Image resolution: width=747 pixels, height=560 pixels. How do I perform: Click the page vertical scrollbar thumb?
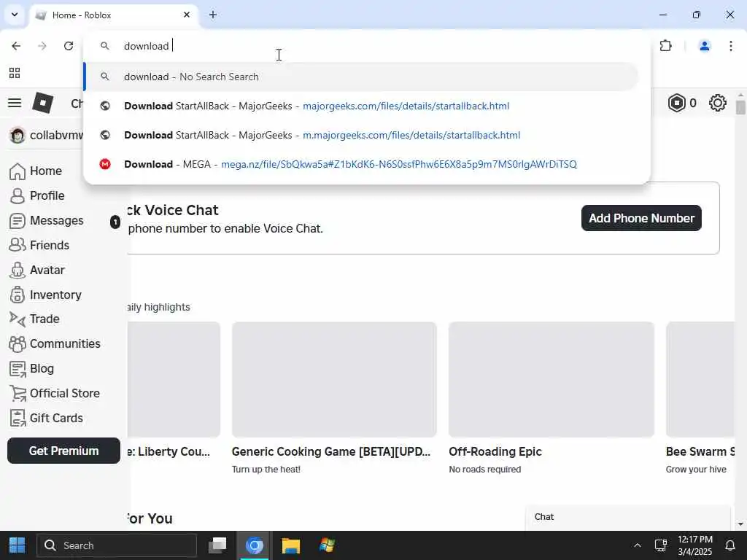[x=740, y=106]
